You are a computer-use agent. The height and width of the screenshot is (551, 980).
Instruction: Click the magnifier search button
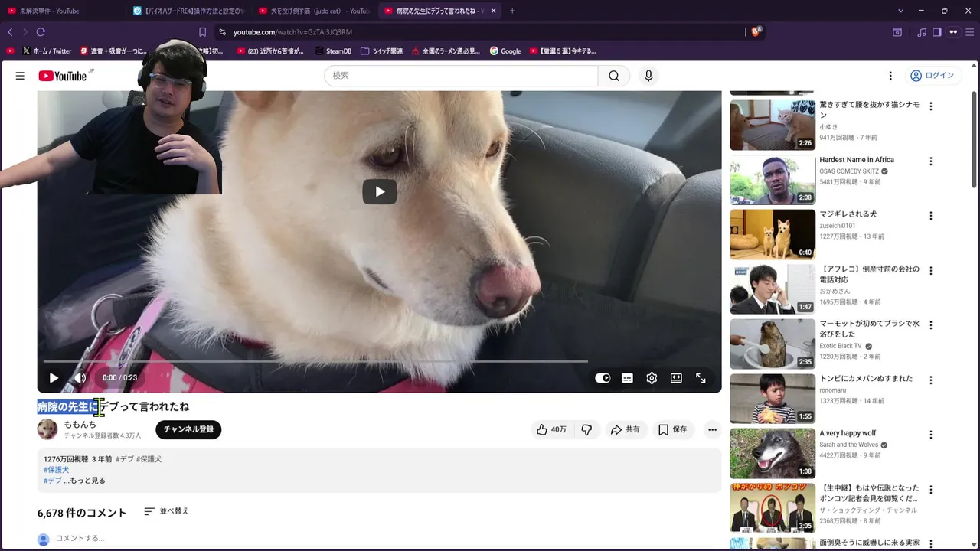(x=614, y=76)
